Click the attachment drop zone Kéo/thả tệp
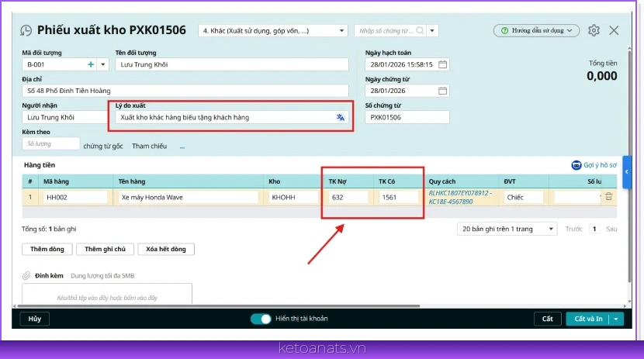Viewport: 644px width, 359px height. (x=107, y=294)
